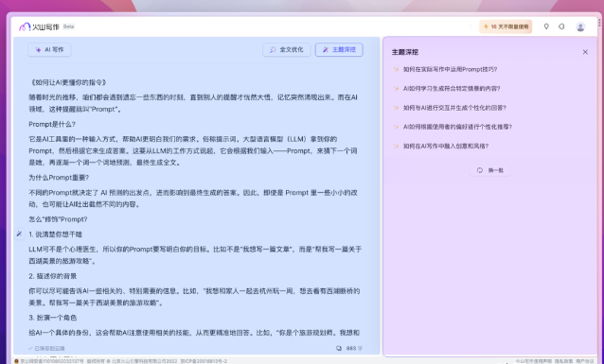Open the 隐私政策 footer link
604x364 pixels.
pyautogui.click(x=565, y=361)
